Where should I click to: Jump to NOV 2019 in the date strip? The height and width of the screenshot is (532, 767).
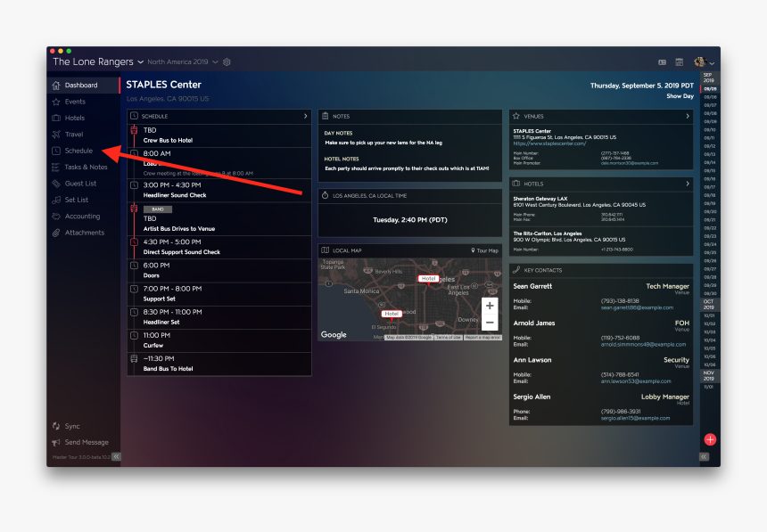click(x=709, y=375)
